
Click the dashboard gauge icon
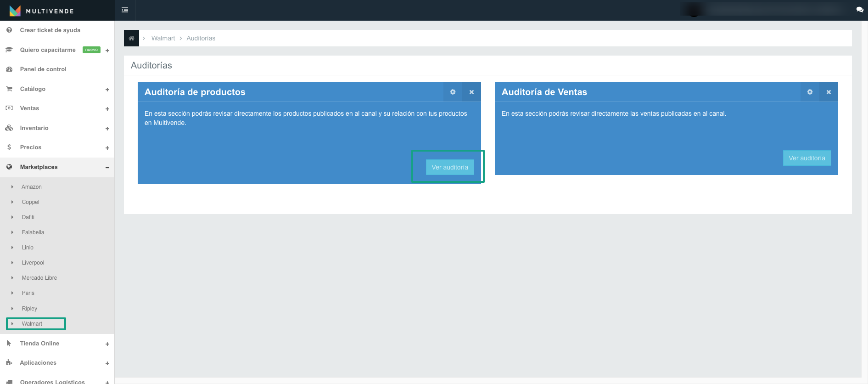(9, 69)
